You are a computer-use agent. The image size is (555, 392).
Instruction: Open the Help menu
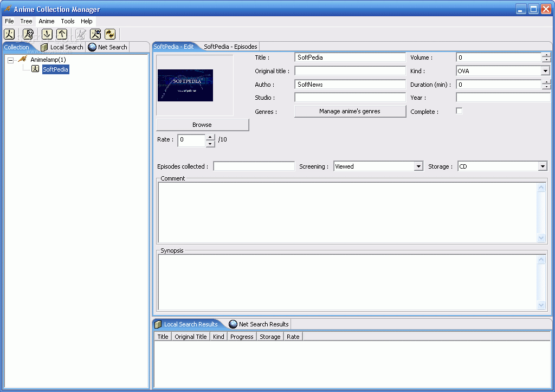pyautogui.click(x=86, y=21)
